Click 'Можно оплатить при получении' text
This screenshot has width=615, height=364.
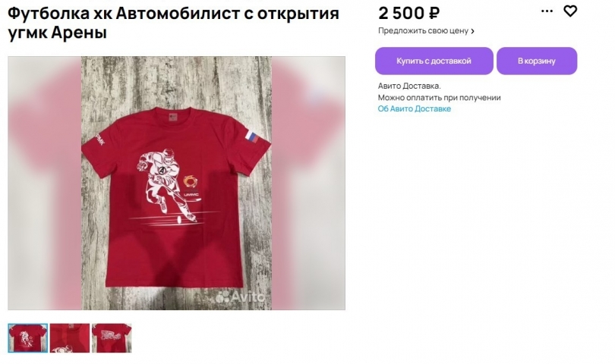pos(440,98)
